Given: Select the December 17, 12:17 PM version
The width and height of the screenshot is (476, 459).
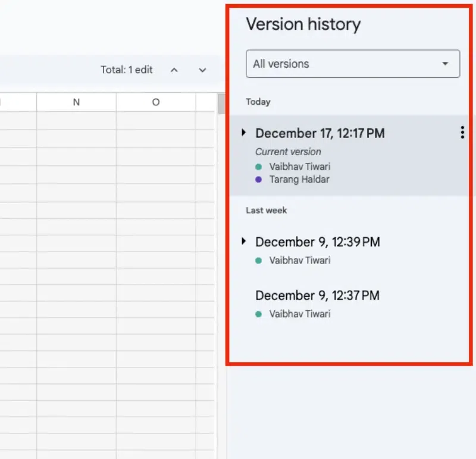Looking at the screenshot, I should pyautogui.click(x=320, y=134).
